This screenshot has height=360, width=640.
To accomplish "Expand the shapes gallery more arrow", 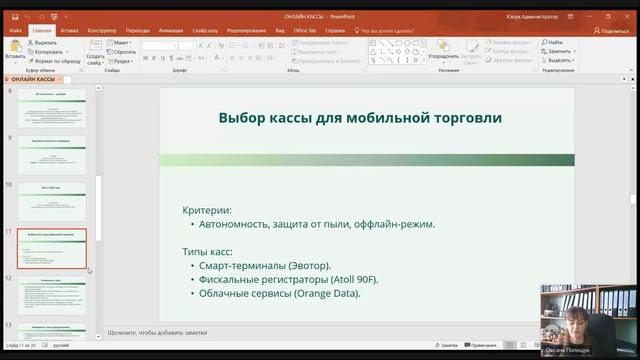I will [x=423, y=60].
